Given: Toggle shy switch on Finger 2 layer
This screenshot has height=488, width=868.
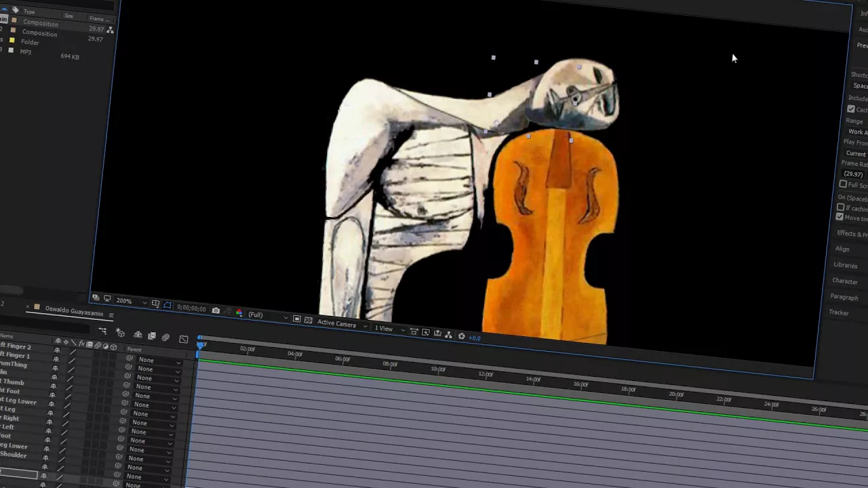Looking at the screenshot, I should (x=57, y=350).
